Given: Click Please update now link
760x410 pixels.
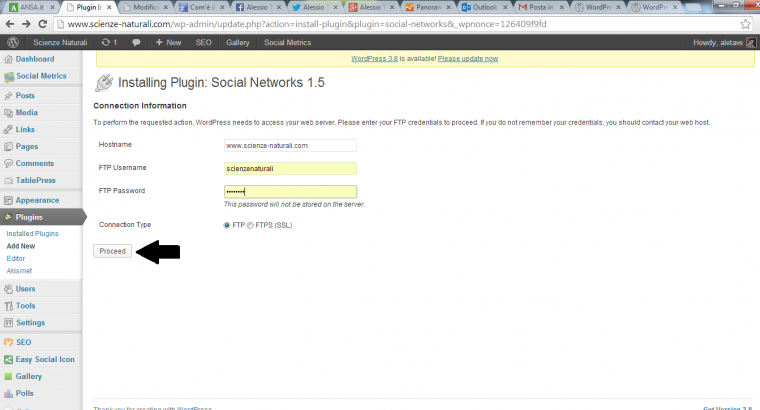Looking at the screenshot, I should click(468, 59).
